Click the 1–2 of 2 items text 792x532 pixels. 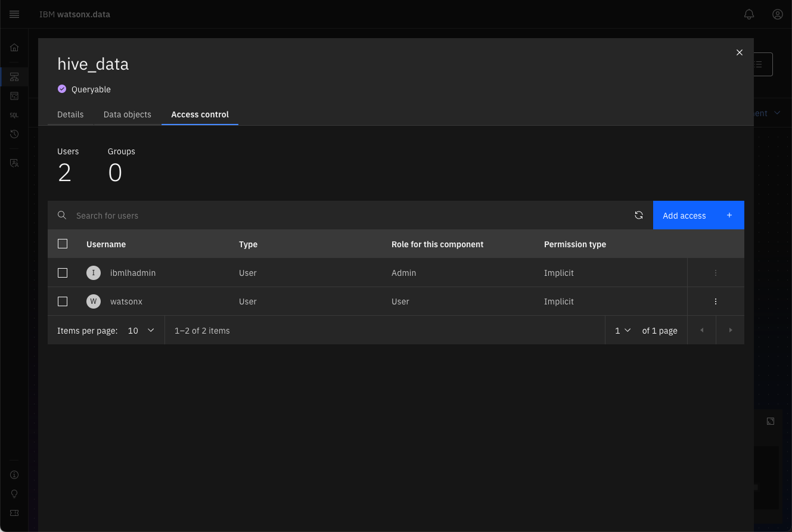pyautogui.click(x=202, y=331)
